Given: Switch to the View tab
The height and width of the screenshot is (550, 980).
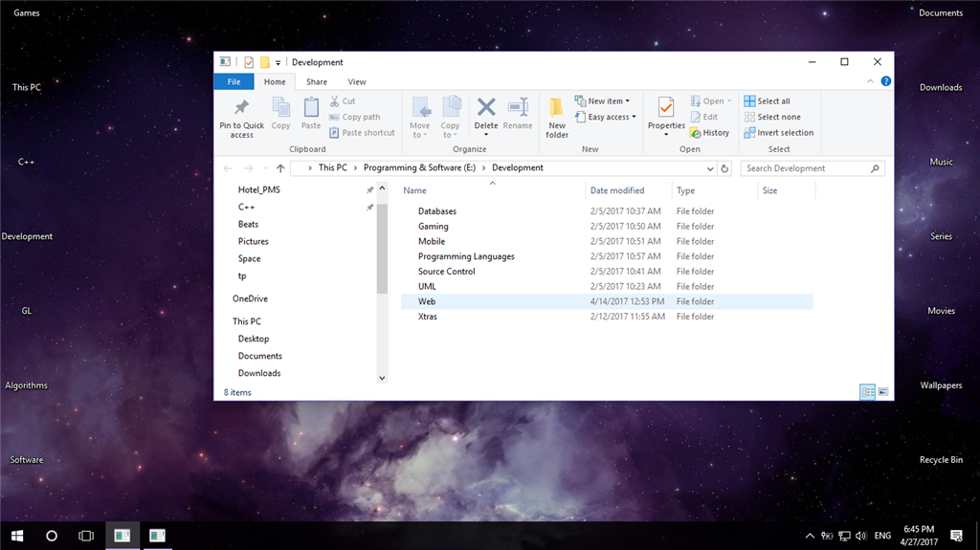Looking at the screenshot, I should [357, 82].
